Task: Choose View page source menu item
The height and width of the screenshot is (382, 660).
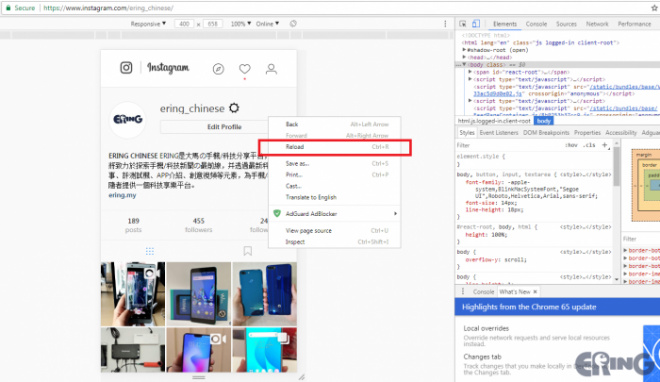Action: tap(335, 231)
